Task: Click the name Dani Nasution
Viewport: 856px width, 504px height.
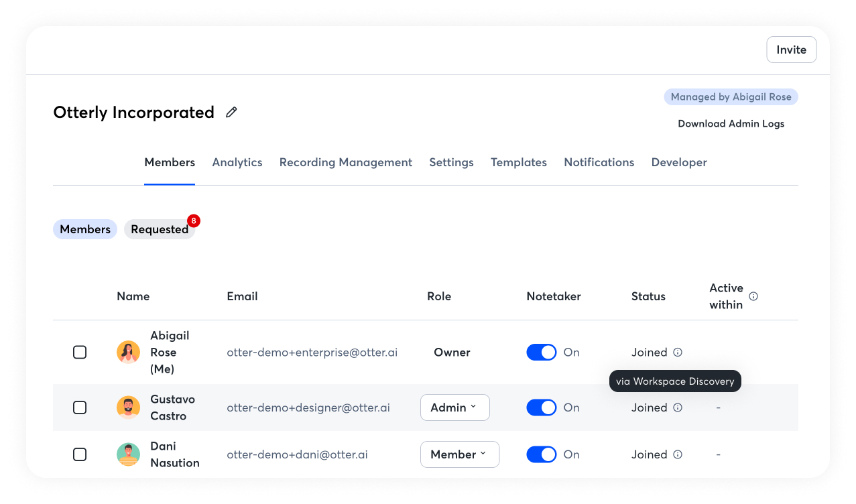Action: (x=175, y=454)
